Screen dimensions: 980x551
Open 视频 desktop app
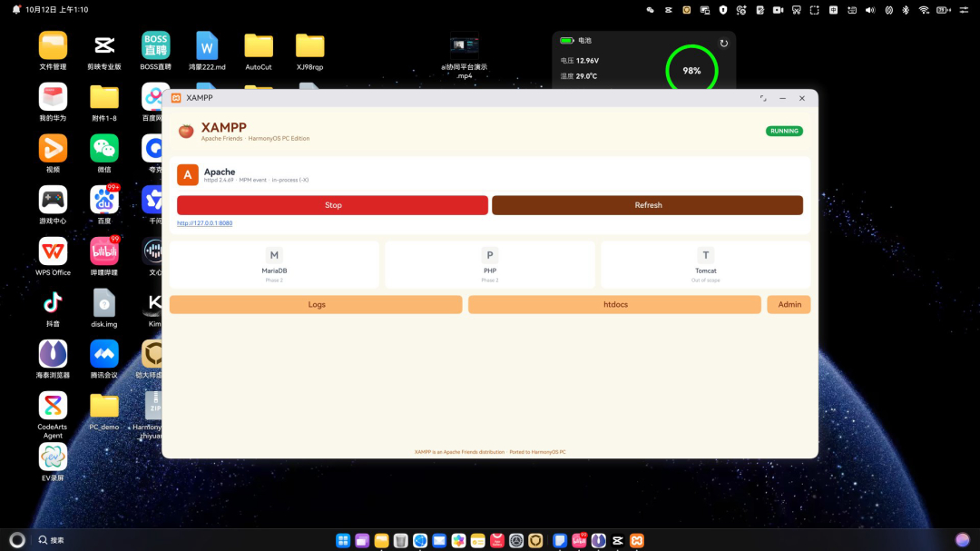click(54, 153)
